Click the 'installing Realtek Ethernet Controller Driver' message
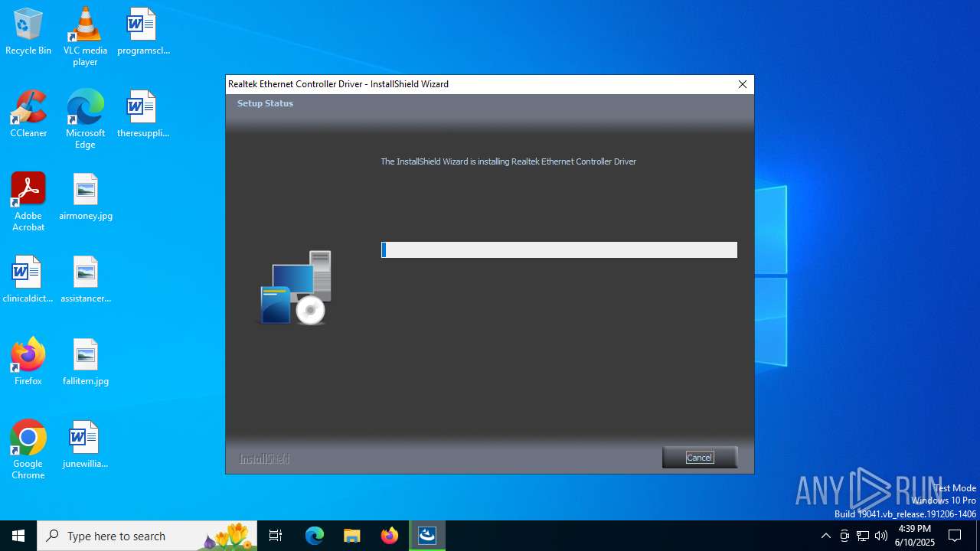 [x=508, y=161]
